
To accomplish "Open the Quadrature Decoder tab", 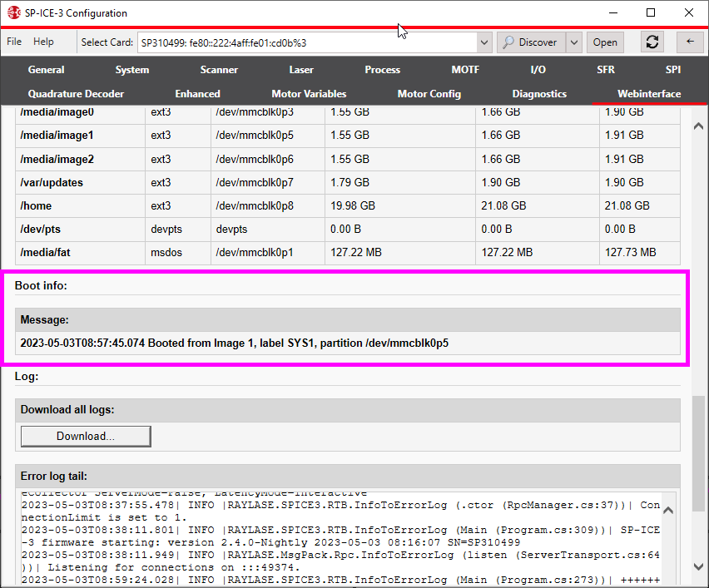I will click(76, 93).
